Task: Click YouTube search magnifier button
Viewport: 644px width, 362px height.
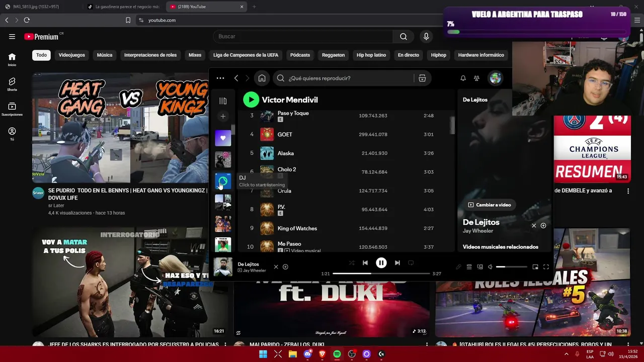Action: 404,36
